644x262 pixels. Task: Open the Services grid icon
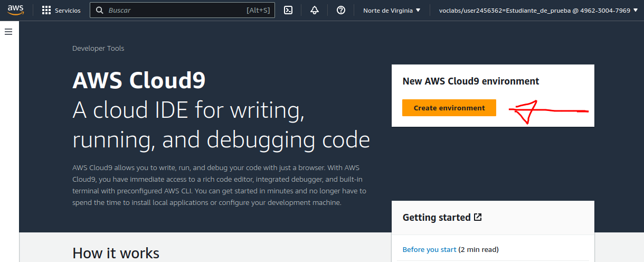click(46, 10)
